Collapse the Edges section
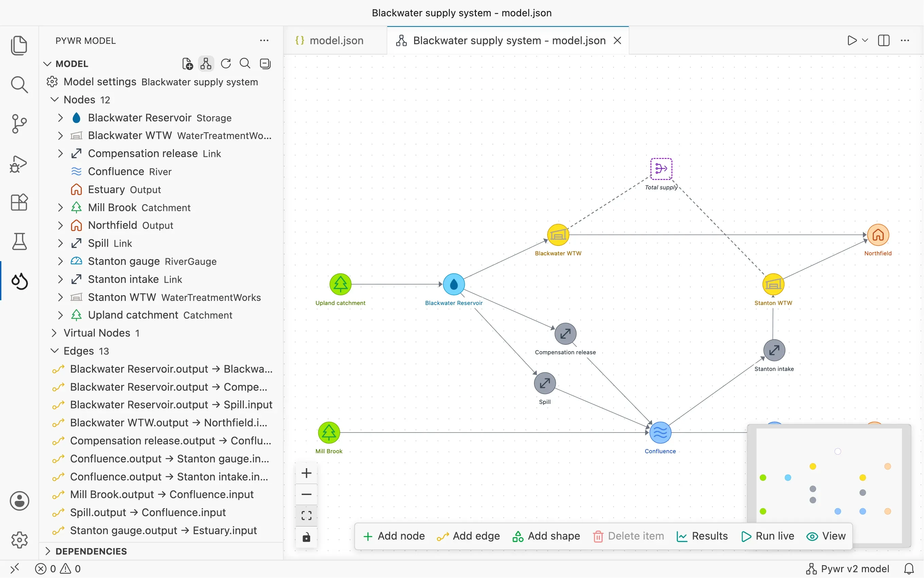Screen dimensions: 924x578 coord(54,351)
